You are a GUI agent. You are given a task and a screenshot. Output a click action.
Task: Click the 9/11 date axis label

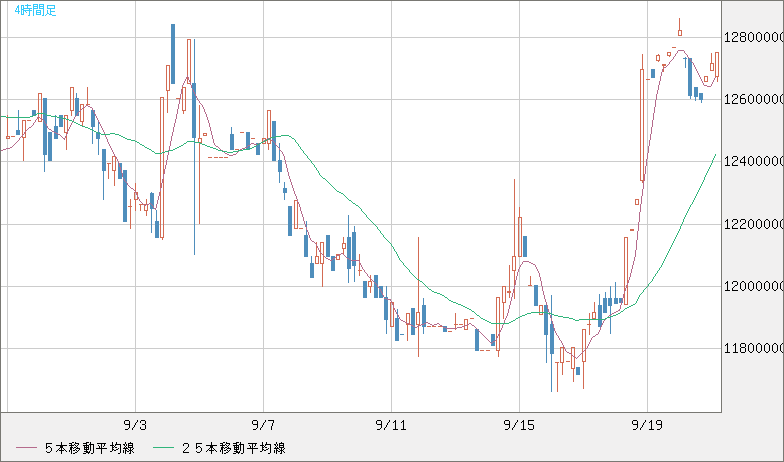pos(391,426)
